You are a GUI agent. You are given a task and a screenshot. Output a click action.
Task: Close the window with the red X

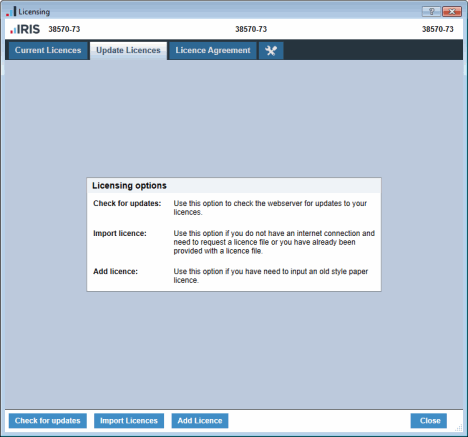pos(452,12)
